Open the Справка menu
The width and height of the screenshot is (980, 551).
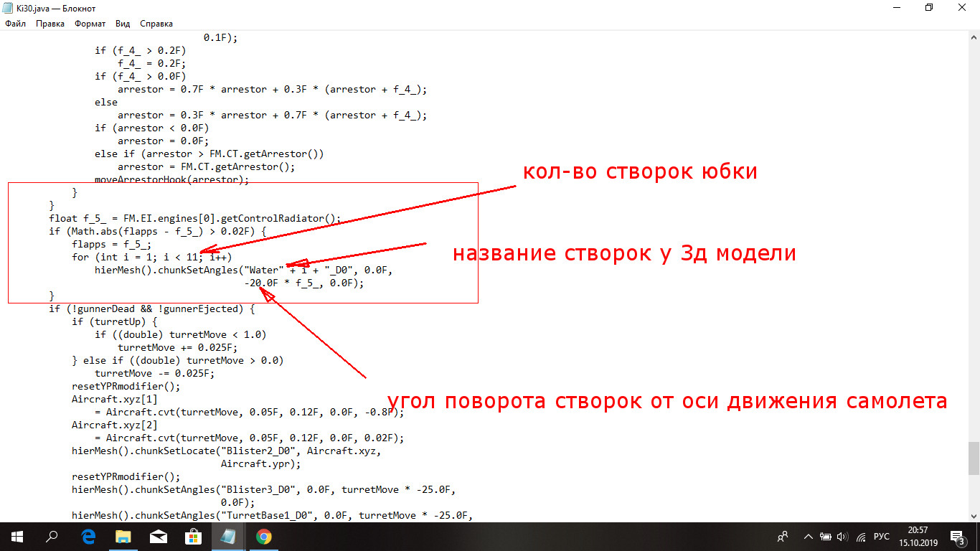pyautogui.click(x=156, y=24)
